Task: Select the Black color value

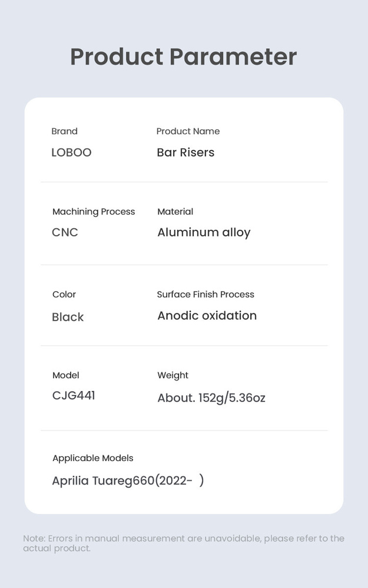Action: click(68, 317)
